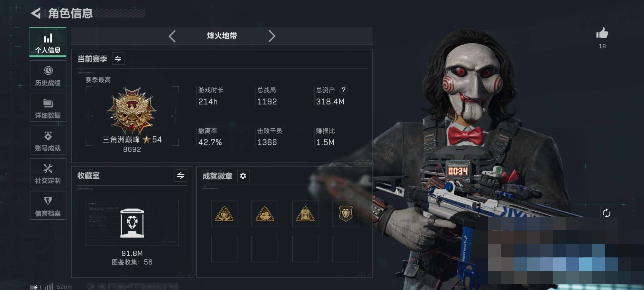Toggle the 收藏室 swap view button
644x290 pixels.
pyautogui.click(x=181, y=176)
